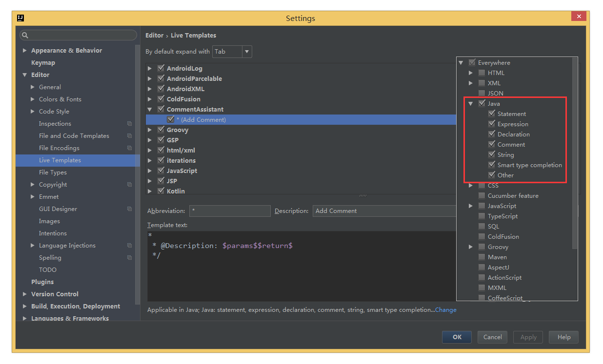Screen dimensions: 603x364
Task: Select Images in the settings tree
Action: pyautogui.click(x=49, y=221)
